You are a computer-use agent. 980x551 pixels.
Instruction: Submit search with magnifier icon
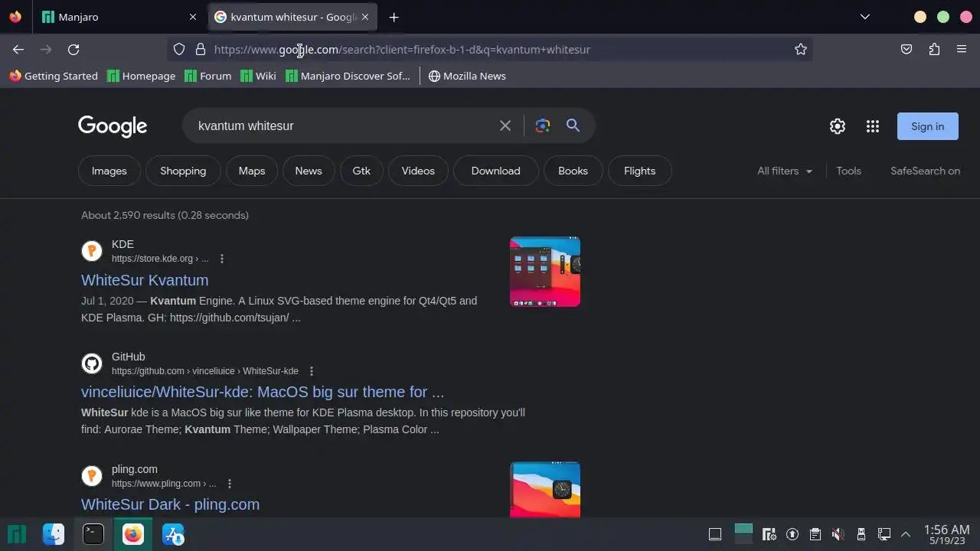click(x=573, y=126)
